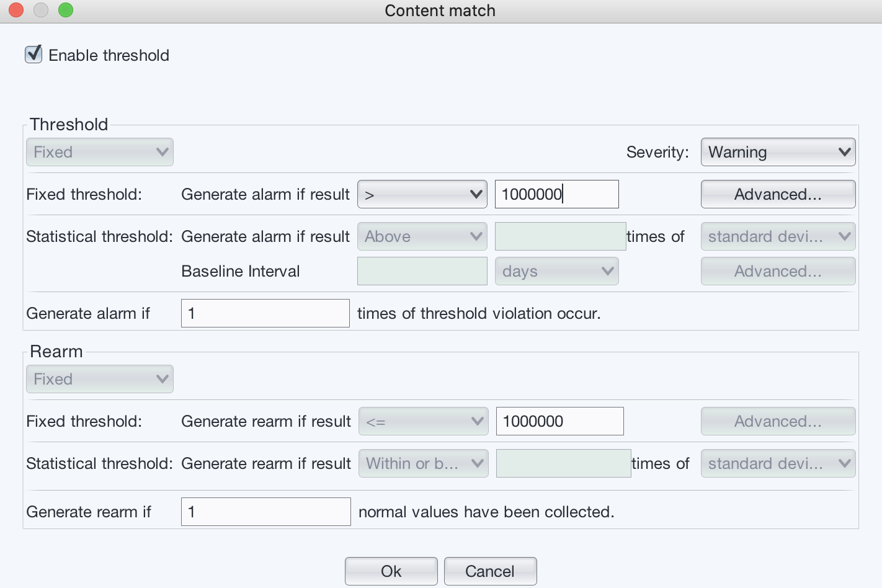Open the Rearm type Fixed dropdown
This screenshot has height=588, width=882.
(x=99, y=379)
